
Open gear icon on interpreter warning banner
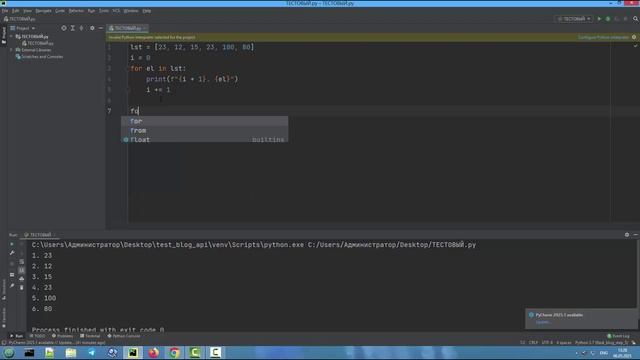pyautogui.click(x=634, y=37)
